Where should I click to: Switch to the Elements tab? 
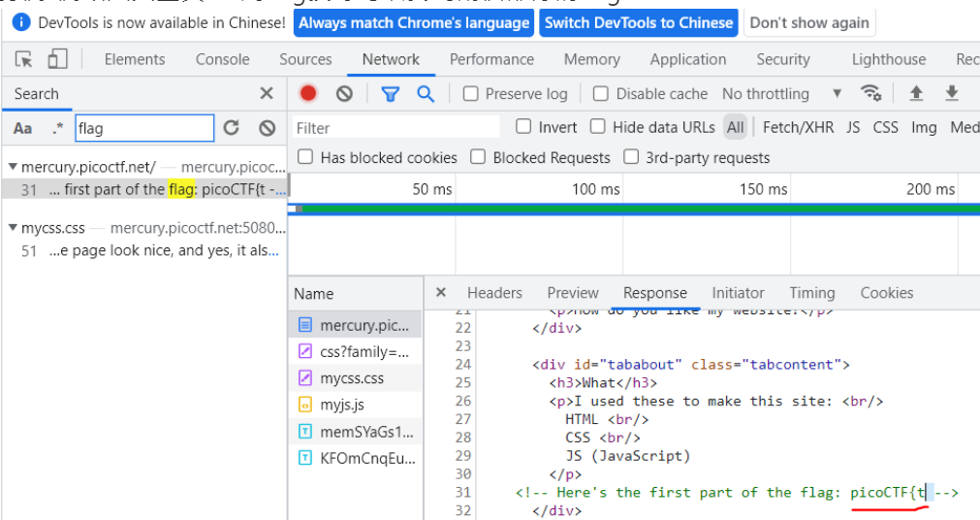(135, 59)
